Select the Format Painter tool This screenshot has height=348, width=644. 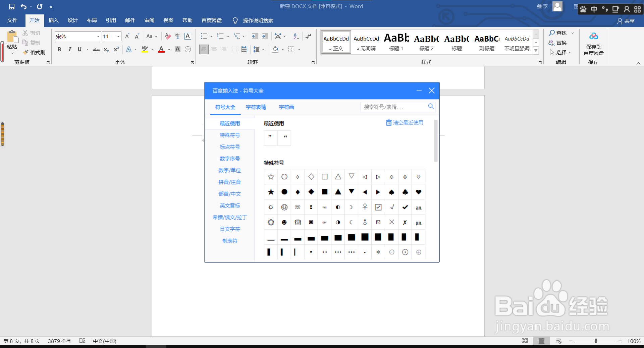pos(34,52)
